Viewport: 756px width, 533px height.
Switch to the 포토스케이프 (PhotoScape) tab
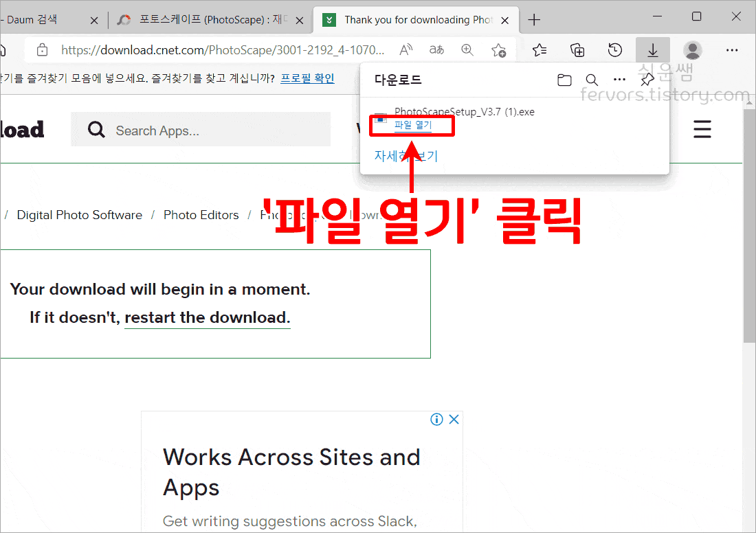pyautogui.click(x=211, y=20)
